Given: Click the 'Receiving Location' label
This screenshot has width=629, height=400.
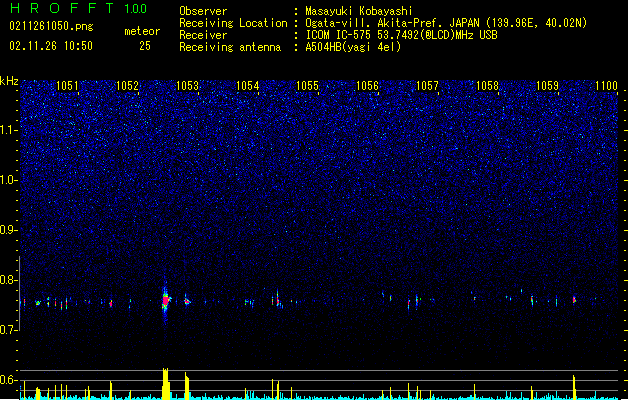Looking at the screenshot, I should tap(233, 23).
